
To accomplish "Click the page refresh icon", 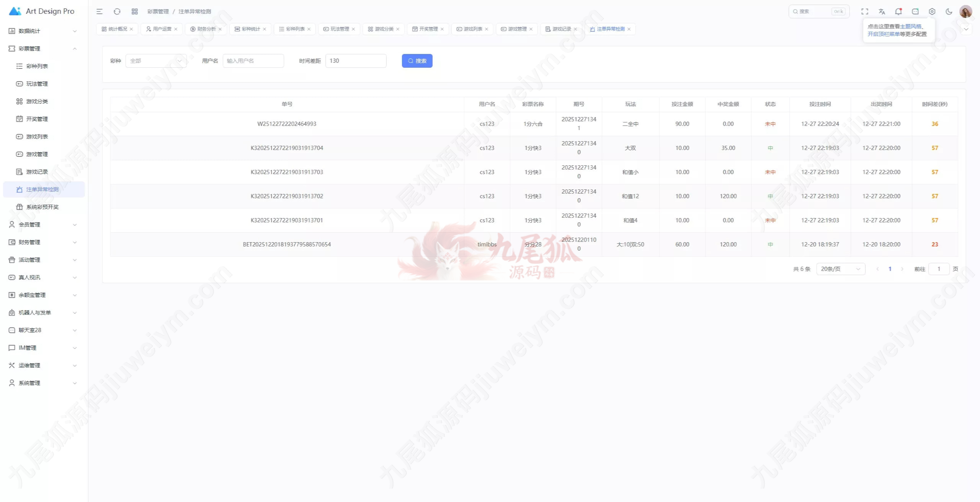I will pos(117,11).
